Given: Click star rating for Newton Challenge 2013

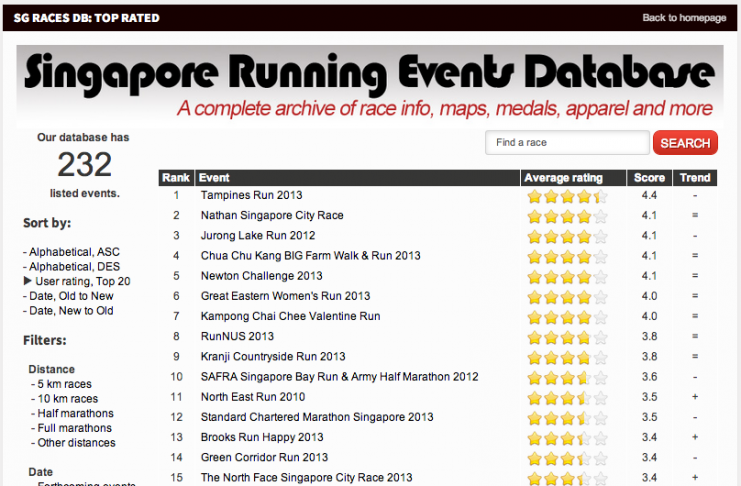Looking at the screenshot, I should (x=567, y=277).
